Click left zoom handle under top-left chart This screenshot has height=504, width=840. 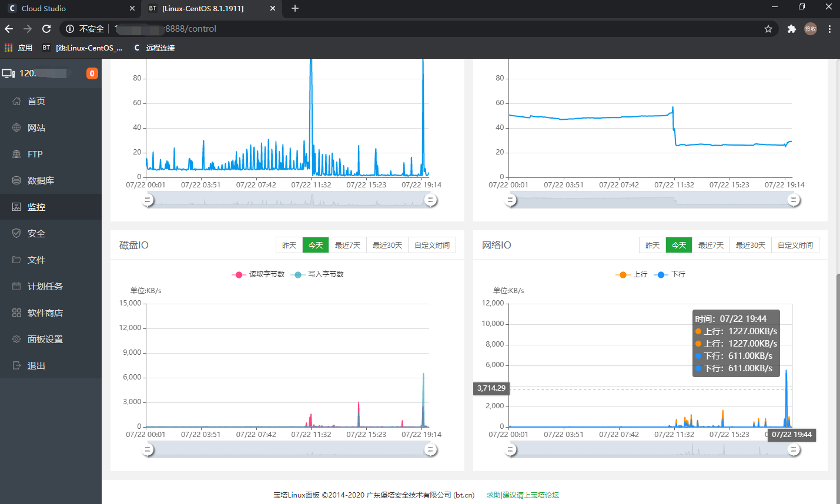[148, 200]
